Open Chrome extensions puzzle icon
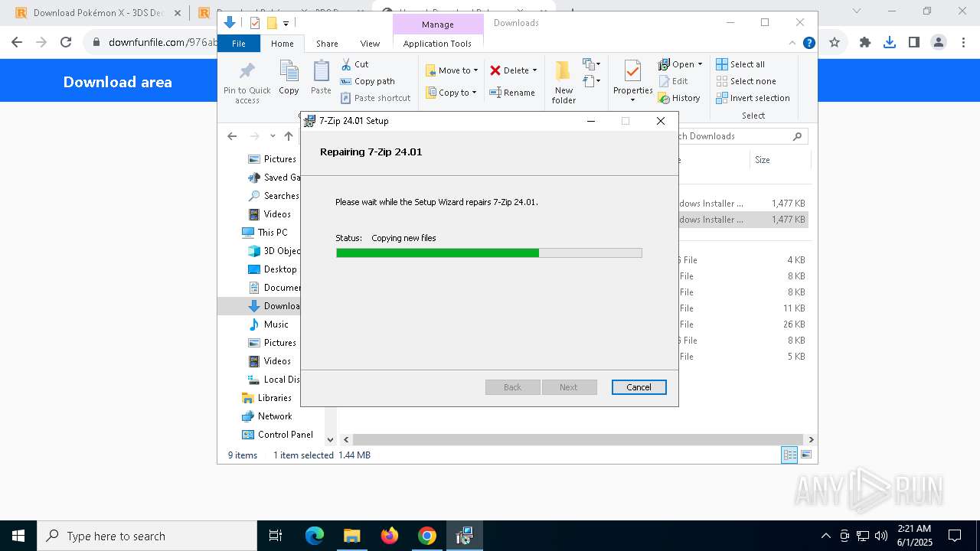Image resolution: width=980 pixels, height=551 pixels. tap(865, 43)
